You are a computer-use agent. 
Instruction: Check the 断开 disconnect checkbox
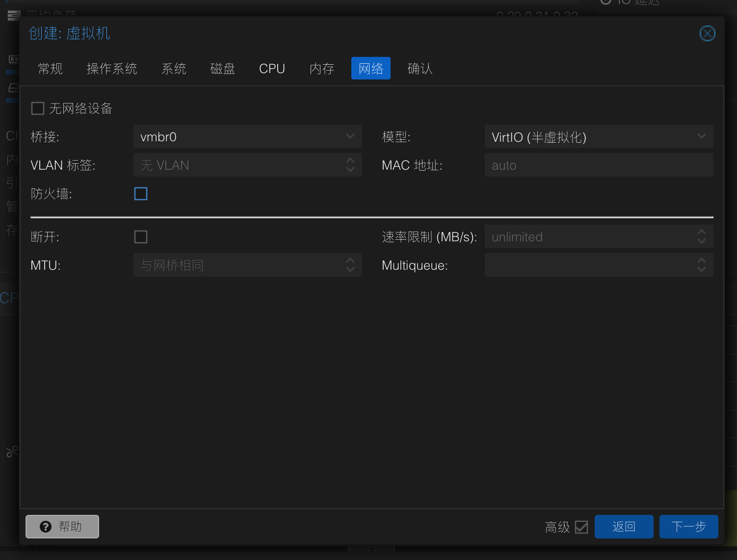(x=141, y=237)
